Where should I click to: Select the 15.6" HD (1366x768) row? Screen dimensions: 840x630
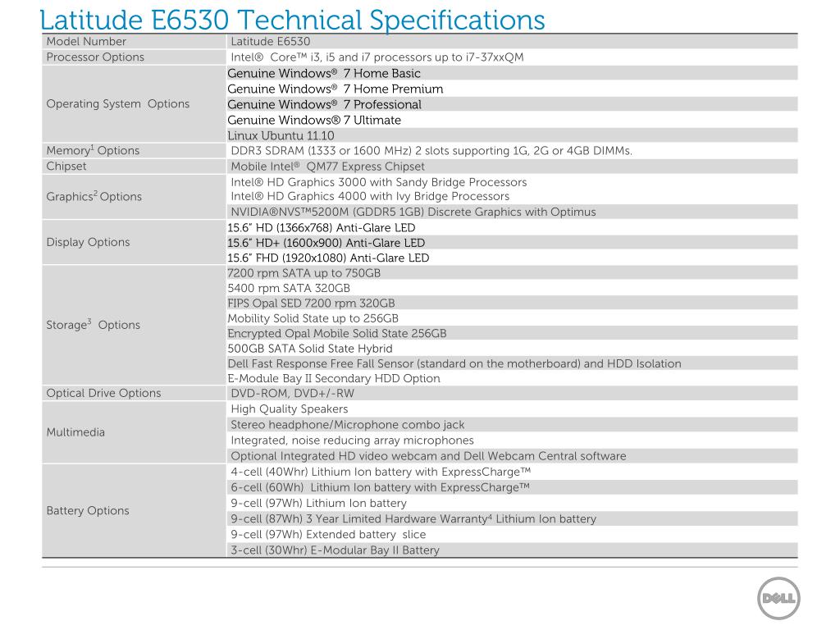[x=512, y=227]
